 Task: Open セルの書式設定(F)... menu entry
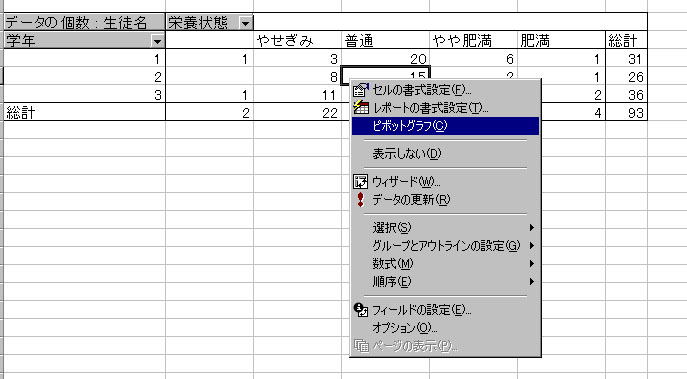pyautogui.click(x=445, y=90)
